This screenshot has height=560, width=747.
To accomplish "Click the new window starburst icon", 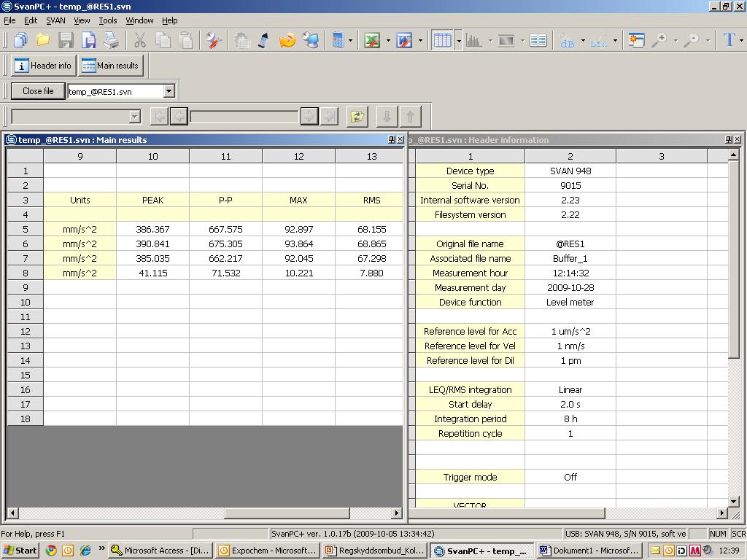I will point(636,41).
